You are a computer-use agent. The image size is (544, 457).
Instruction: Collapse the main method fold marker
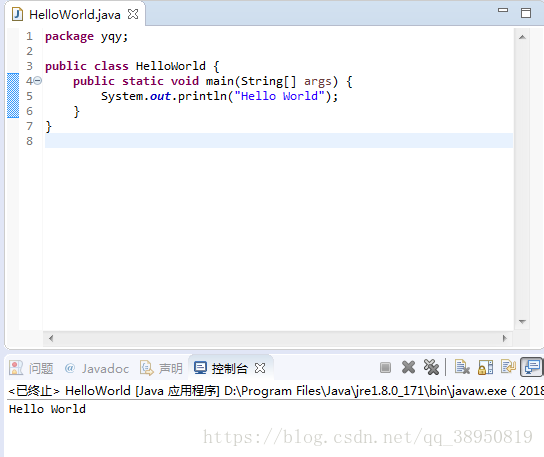pyautogui.click(x=38, y=81)
